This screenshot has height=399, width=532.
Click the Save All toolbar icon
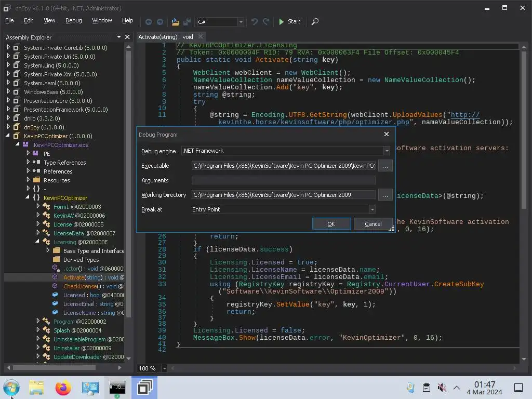pyautogui.click(x=187, y=22)
